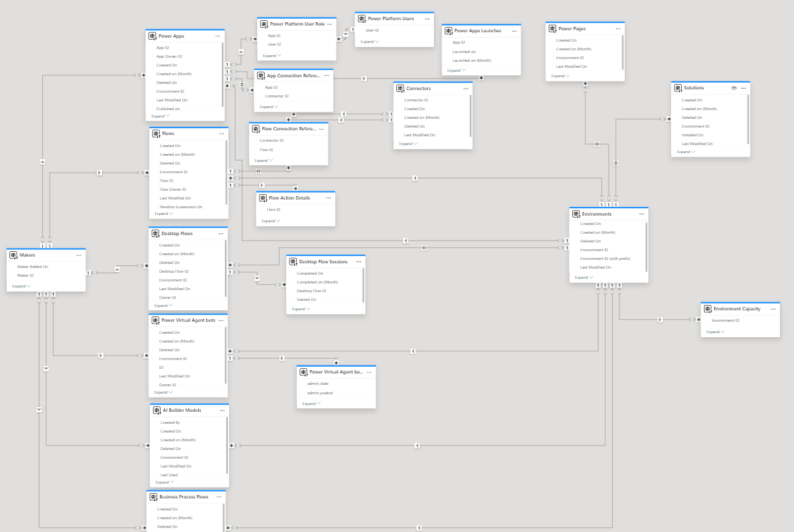794x532 pixels.
Task: Open ellipsis menu of Environments table
Action: click(642, 214)
